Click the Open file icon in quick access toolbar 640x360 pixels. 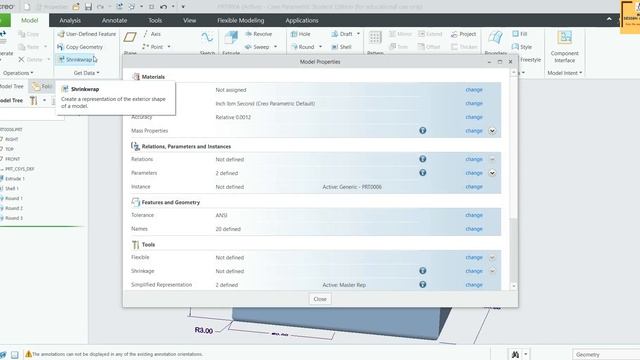coord(76,7)
